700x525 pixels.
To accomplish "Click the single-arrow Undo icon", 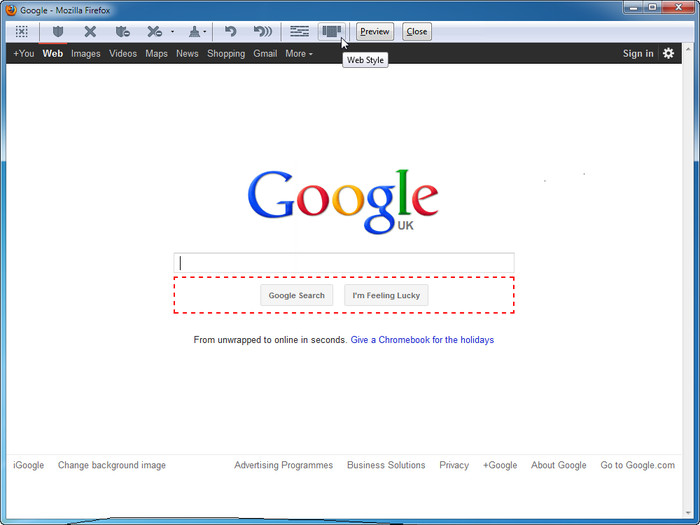I will pyautogui.click(x=230, y=31).
